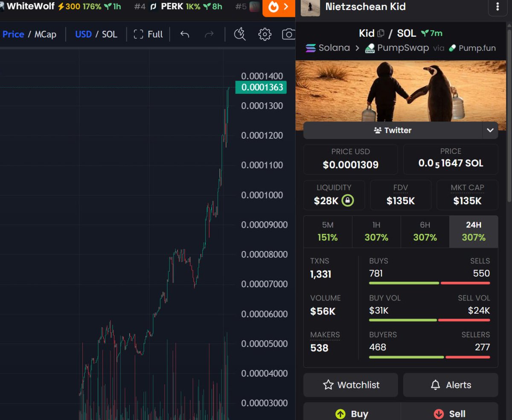Switch chart to MCap view
Image resolution: width=512 pixels, height=420 pixels.
click(x=45, y=34)
